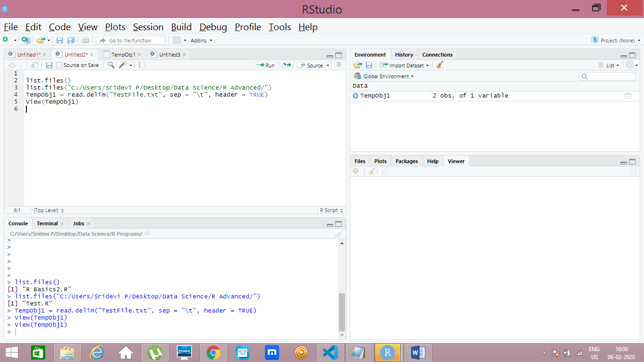The width and height of the screenshot is (644, 362).
Task: Open the Debug menu
Action: (213, 27)
